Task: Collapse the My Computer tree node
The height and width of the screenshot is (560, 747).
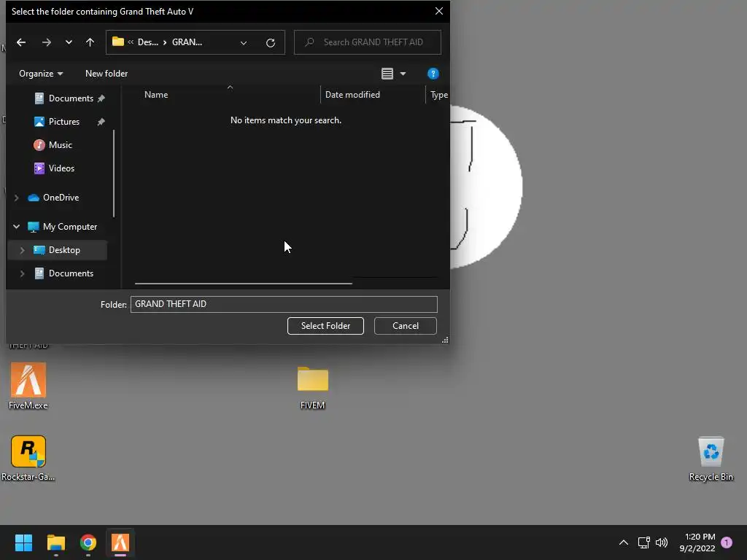Action: (16, 227)
